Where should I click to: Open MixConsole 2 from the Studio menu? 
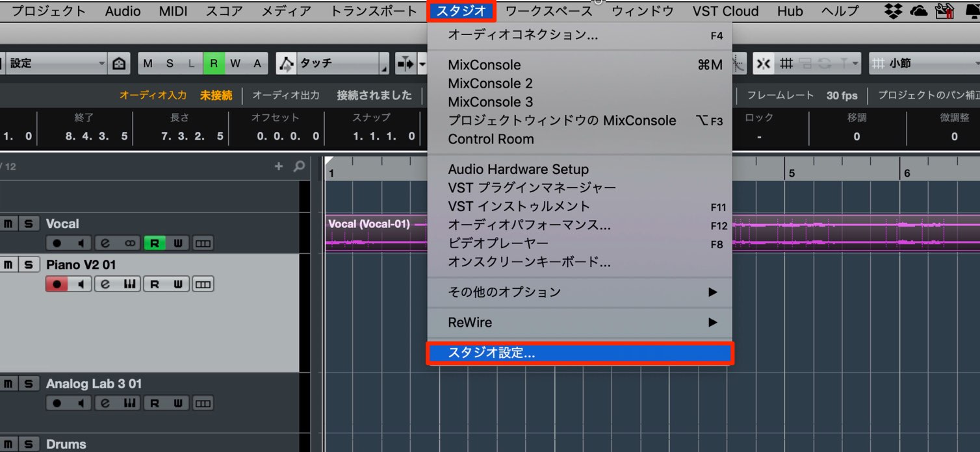tap(580, 83)
